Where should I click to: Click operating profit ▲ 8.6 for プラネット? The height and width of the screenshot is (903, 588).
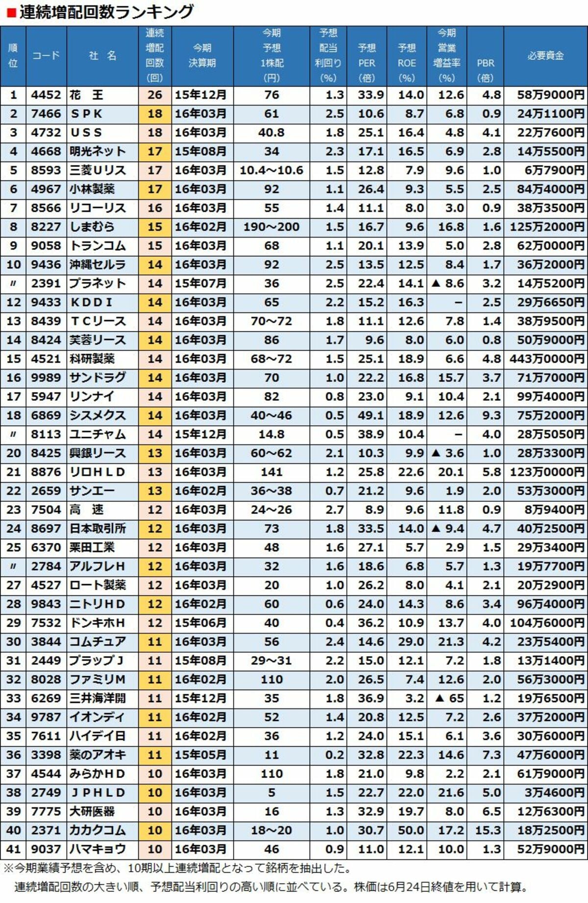click(447, 284)
